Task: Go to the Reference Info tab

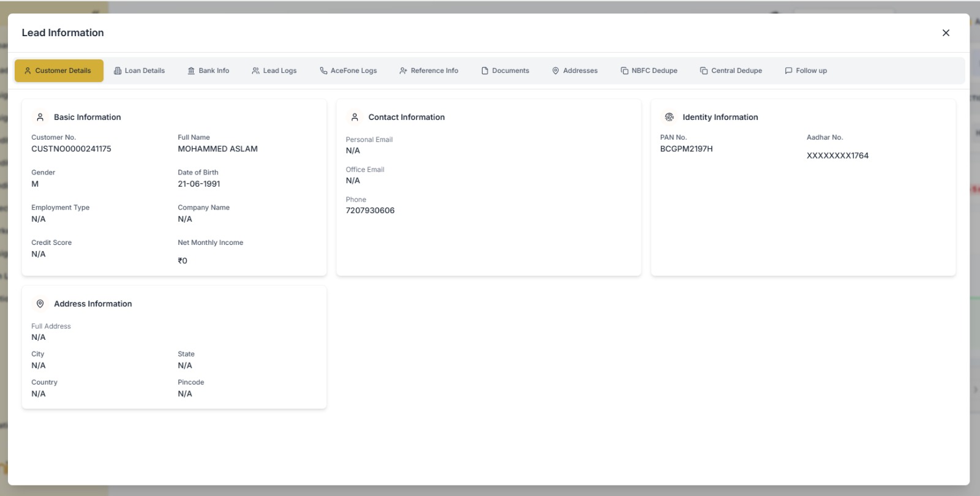Action: (429, 70)
